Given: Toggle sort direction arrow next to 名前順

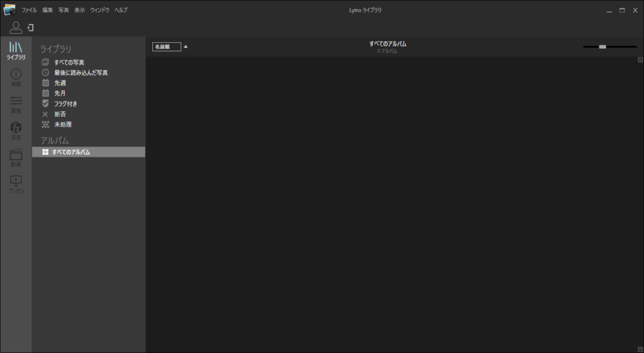Looking at the screenshot, I should (x=186, y=47).
